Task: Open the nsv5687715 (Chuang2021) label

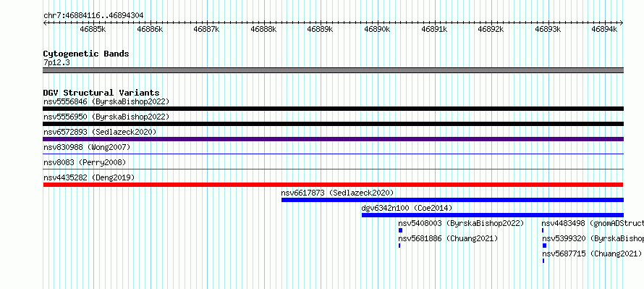Action: (592, 254)
